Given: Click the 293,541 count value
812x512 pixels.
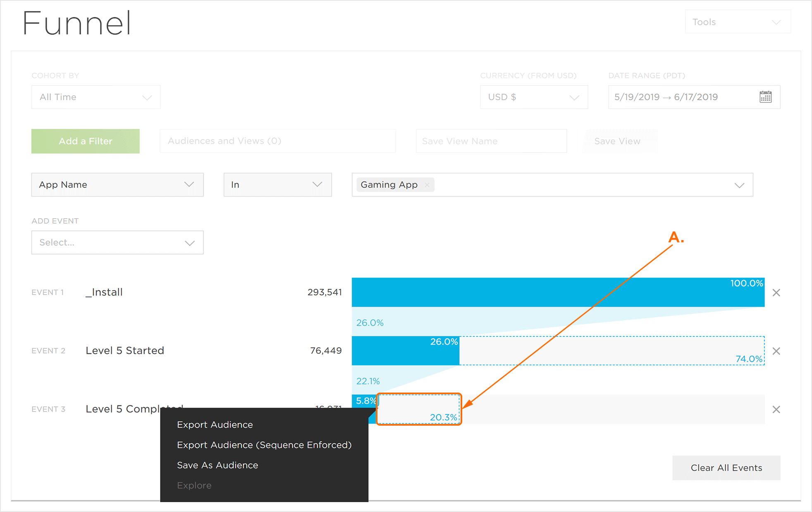Looking at the screenshot, I should (x=325, y=292).
